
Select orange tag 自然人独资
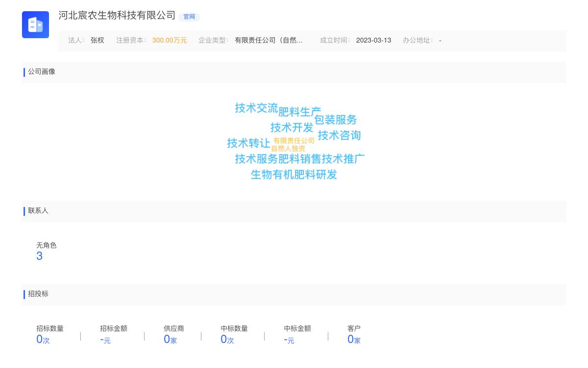(x=288, y=149)
